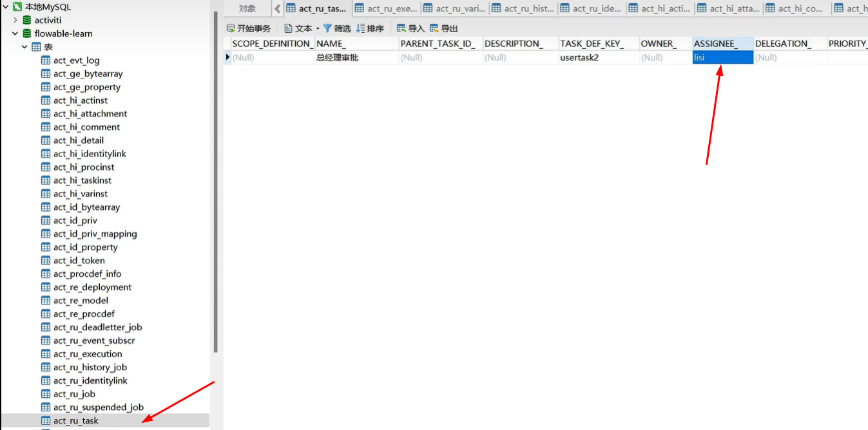The image size is (868, 430).
Task: Click the table icon beside act_ru_job
Action: 46,394
